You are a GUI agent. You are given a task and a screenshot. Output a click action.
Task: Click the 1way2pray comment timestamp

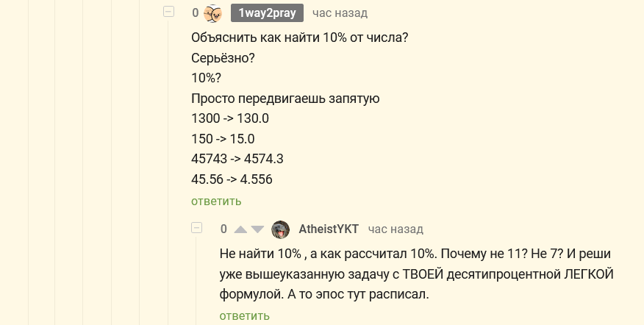[x=340, y=13]
